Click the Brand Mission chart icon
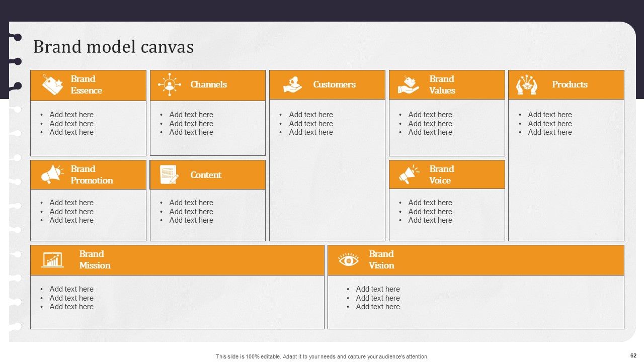 52,260
